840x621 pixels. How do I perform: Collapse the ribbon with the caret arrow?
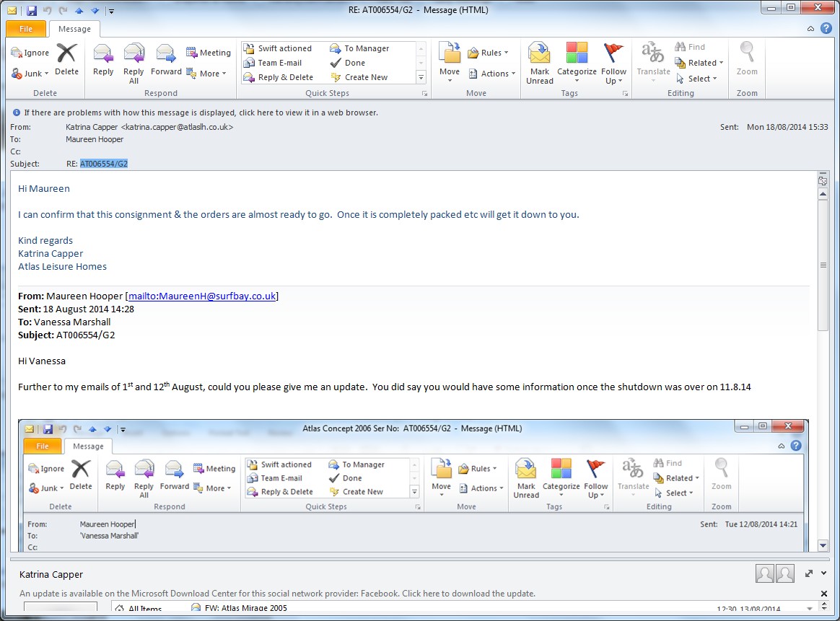[810, 29]
